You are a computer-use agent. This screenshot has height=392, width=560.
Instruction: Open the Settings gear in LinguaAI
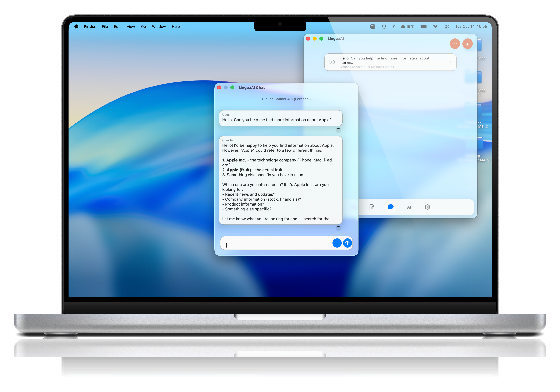click(x=428, y=207)
